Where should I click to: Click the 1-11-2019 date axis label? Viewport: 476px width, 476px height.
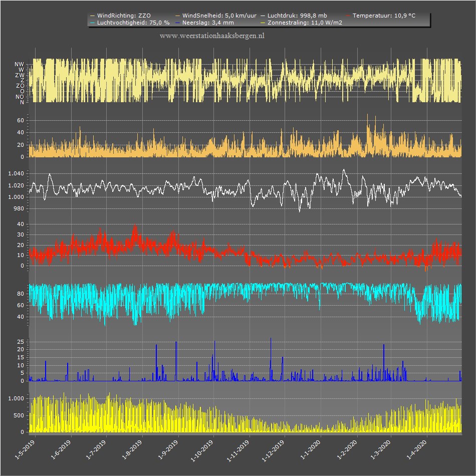point(238,451)
